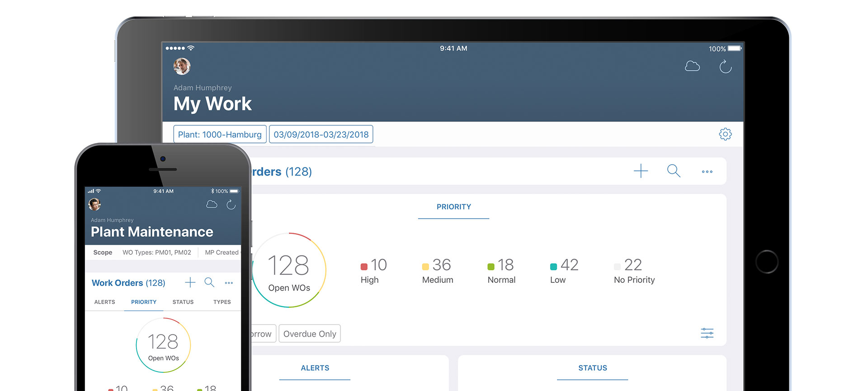The width and height of the screenshot is (868, 391).
Task: Open search on iPad work orders
Action: (674, 171)
